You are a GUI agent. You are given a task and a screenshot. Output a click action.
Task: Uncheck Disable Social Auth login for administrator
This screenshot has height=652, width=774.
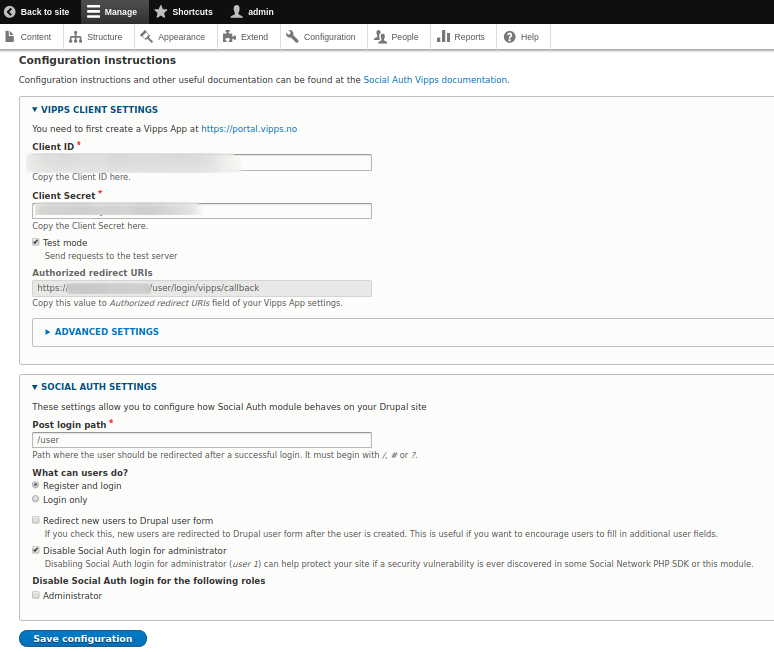[x=36, y=550]
